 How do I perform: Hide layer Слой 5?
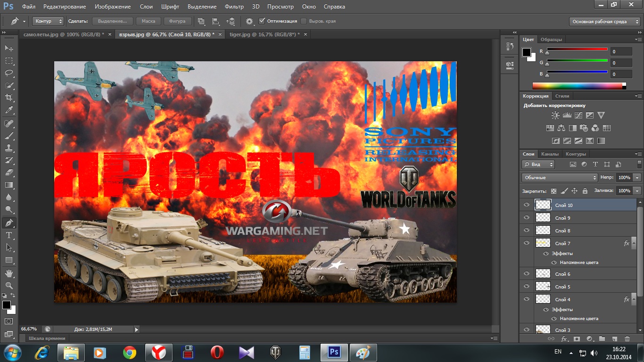[x=527, y=286]
